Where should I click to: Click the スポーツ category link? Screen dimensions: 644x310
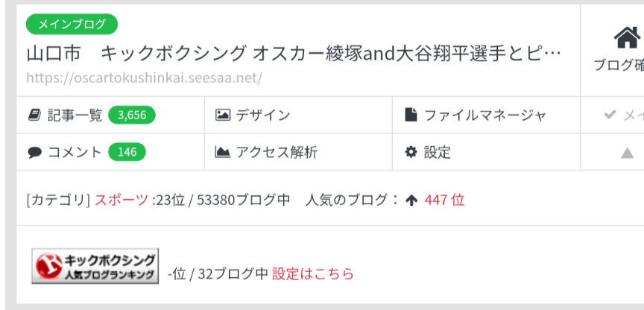121,200
